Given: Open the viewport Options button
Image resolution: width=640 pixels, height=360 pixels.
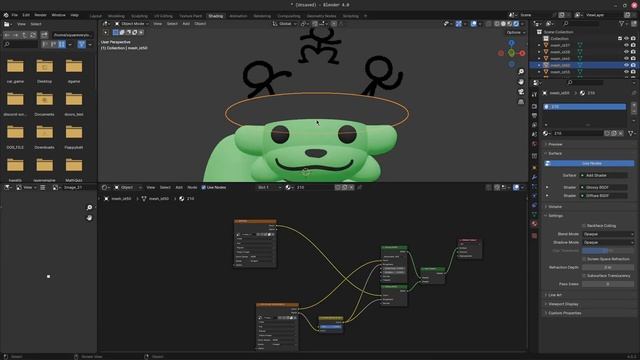Looking at the screenshot, I should tap(516, 32).
